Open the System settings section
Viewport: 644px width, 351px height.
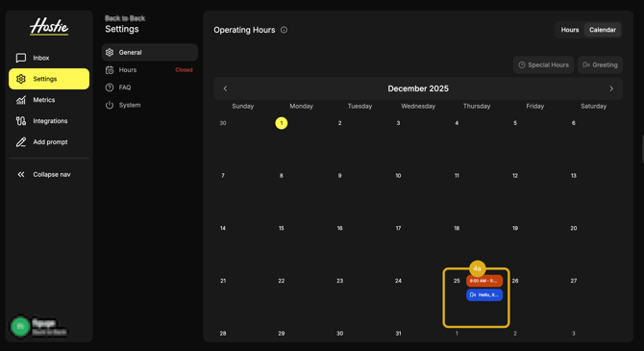[x=150, y=105]
